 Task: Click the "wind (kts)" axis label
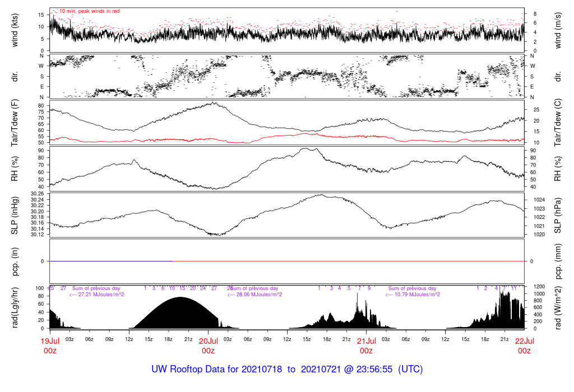[x=15, y=30]
